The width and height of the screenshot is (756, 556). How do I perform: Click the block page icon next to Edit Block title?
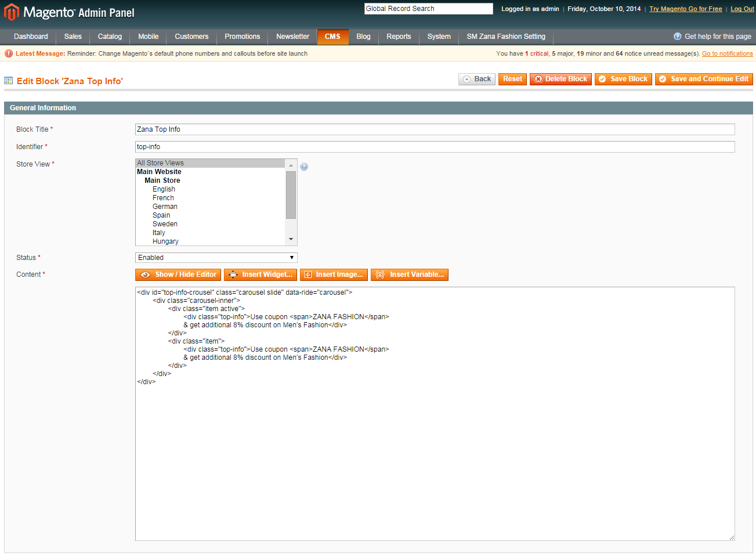(x=9, y=81)
